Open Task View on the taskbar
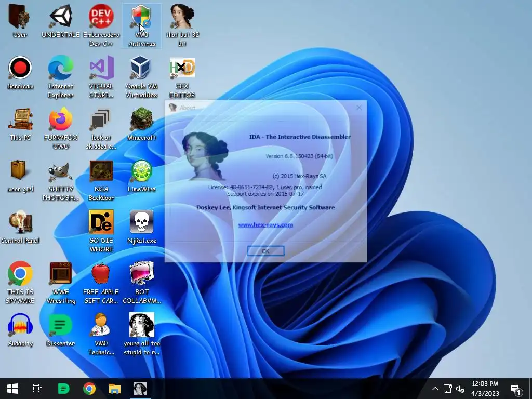Screen dimensions: 532x399 pyautogui.click(x=37, y=389)
